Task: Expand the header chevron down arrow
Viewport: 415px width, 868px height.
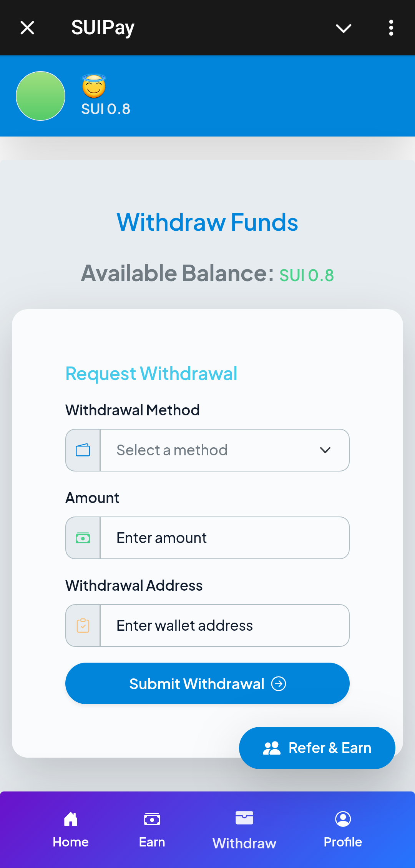Action: pyautogui.click(x=344, y=28)
